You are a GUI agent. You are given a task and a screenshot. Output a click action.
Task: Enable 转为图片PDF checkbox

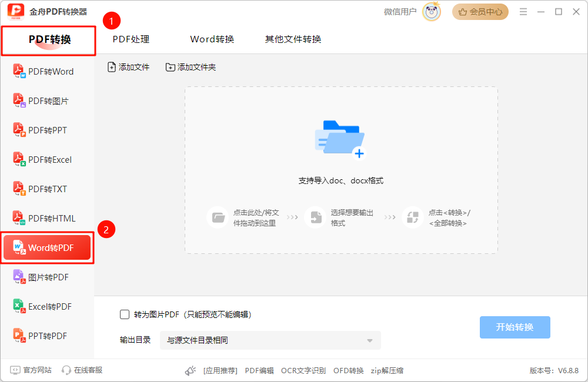click(125, 314)
